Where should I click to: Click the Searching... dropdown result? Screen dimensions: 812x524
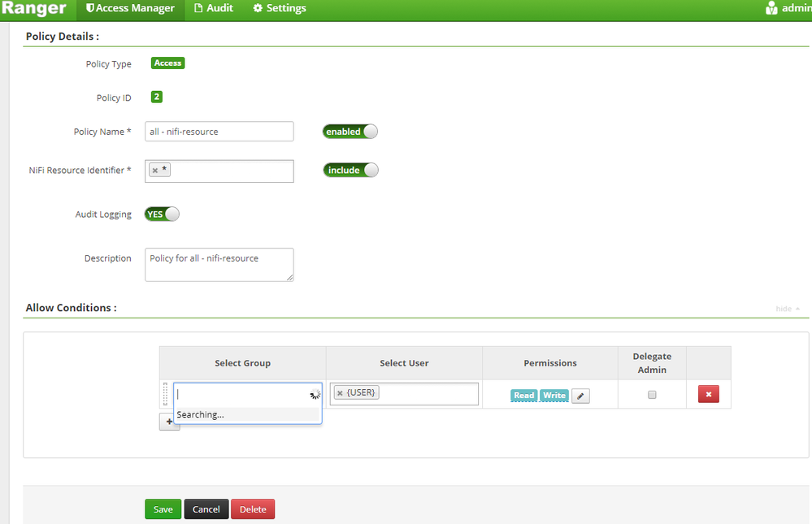coord(246,414)
